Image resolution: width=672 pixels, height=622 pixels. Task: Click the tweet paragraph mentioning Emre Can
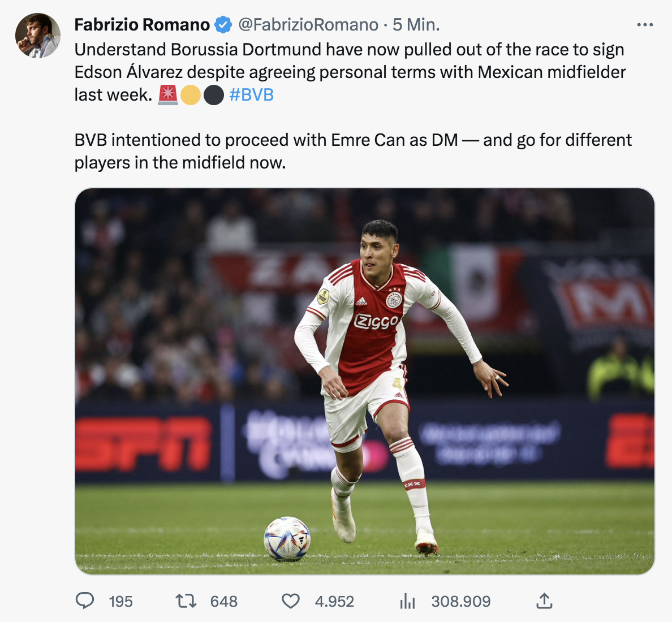(x=353, y=151)
